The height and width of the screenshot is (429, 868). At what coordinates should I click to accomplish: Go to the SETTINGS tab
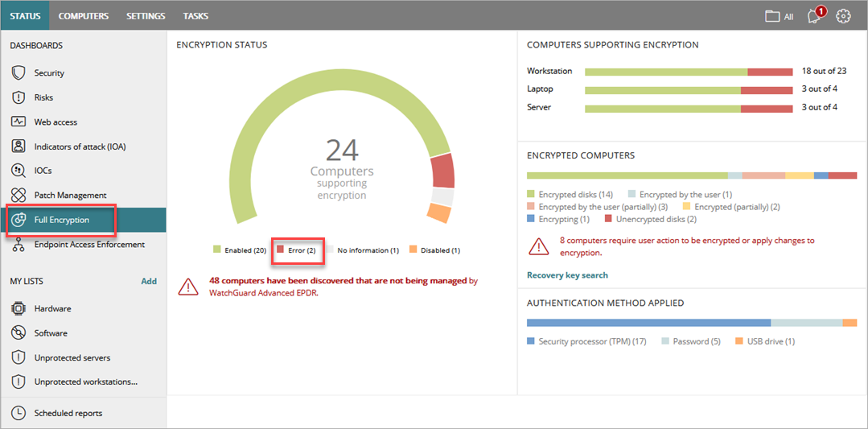tap(146, 16)
